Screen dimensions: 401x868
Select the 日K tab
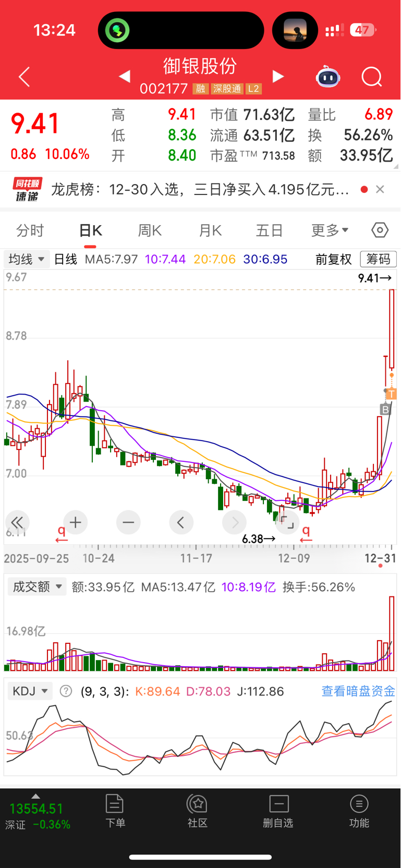tap(90, 230)
